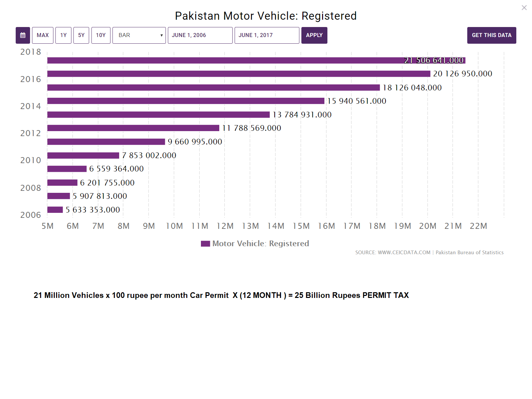
Task: Click the 2014 y-axis label
Action: click(31, 106)
